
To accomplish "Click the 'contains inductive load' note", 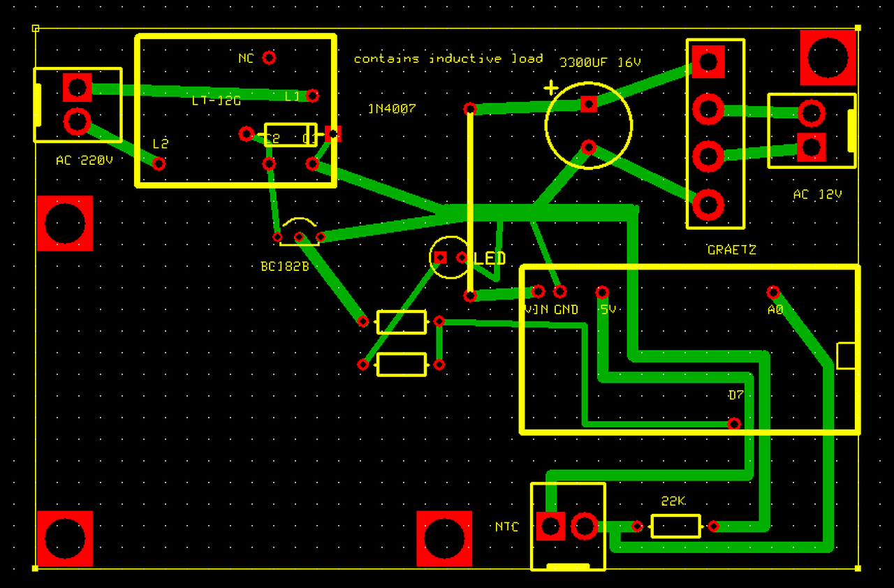I will pos(448,58).
